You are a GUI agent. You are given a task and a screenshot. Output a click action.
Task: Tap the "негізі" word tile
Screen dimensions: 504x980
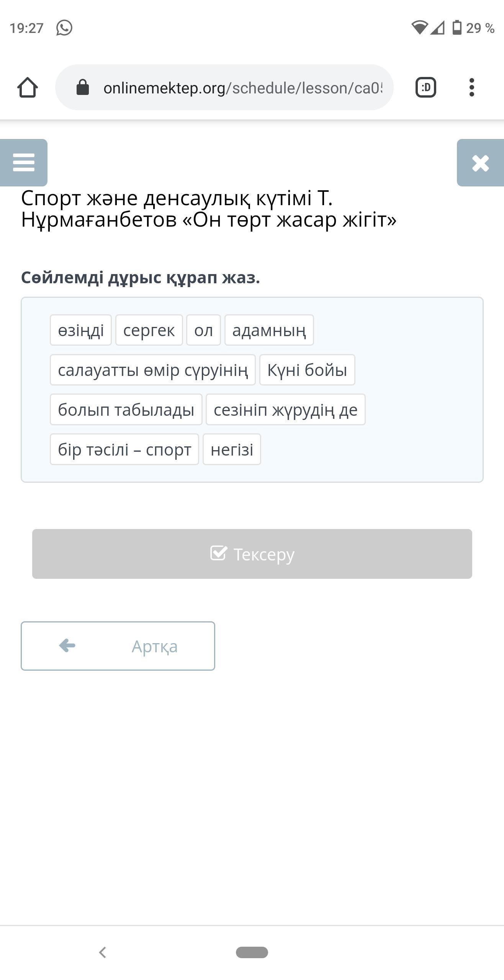[x=232, y=449]
